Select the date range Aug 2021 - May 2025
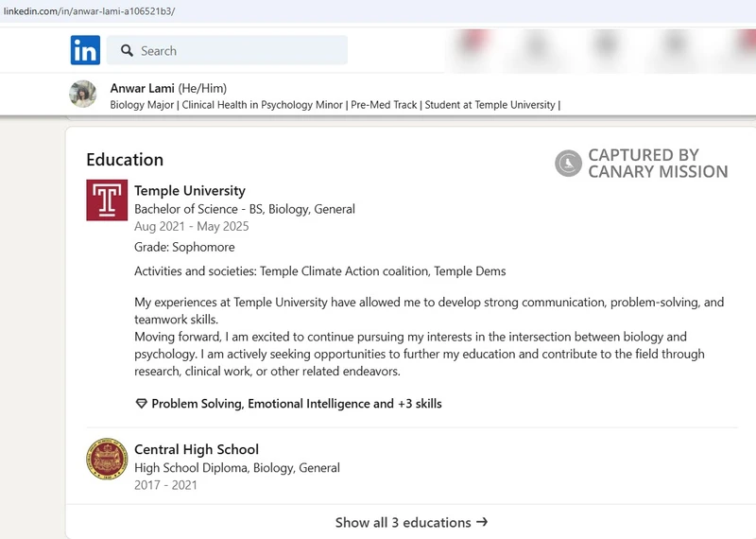This screenshot has width=756, height=539. (192, 226)
